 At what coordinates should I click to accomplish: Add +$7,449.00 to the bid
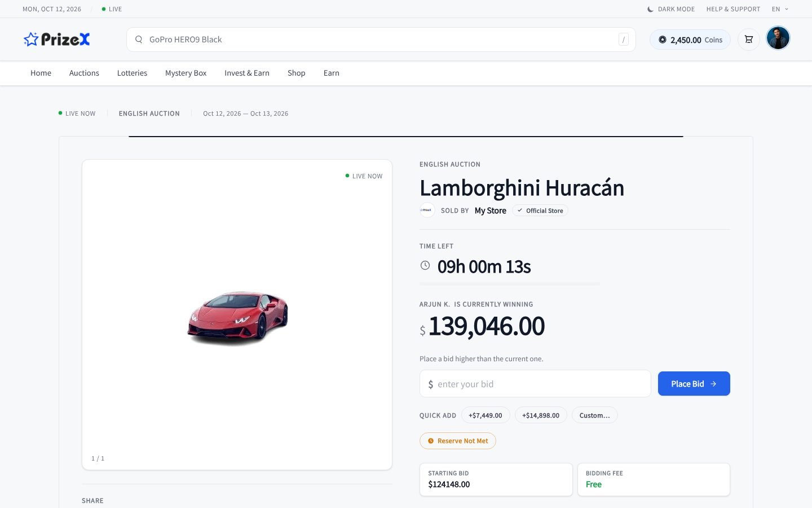click(x=486, y=415)
